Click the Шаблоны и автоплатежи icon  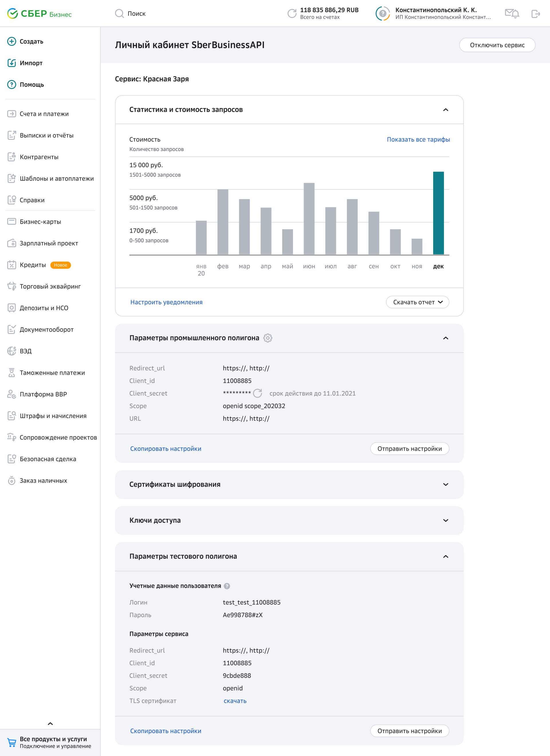pos(12,178)
